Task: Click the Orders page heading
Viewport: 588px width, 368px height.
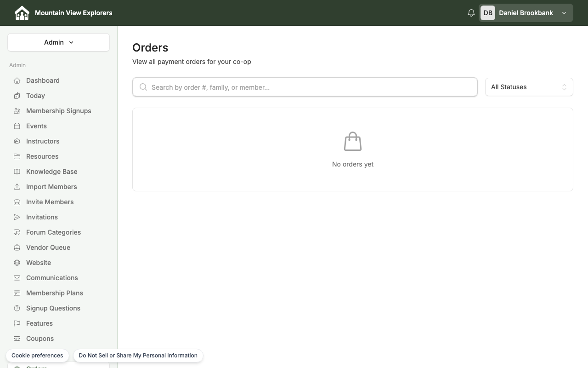Action: [150, 48]
